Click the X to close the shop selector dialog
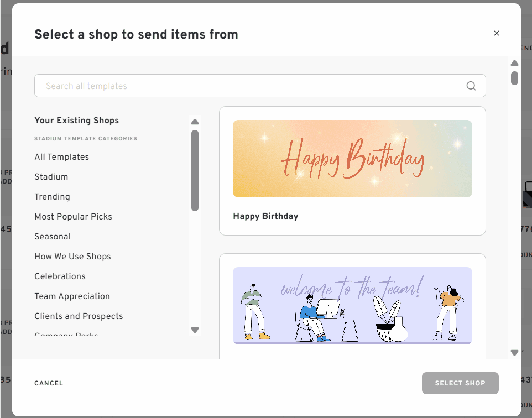The height and width of the screenshot is (418, 532). tap(496, 33)
